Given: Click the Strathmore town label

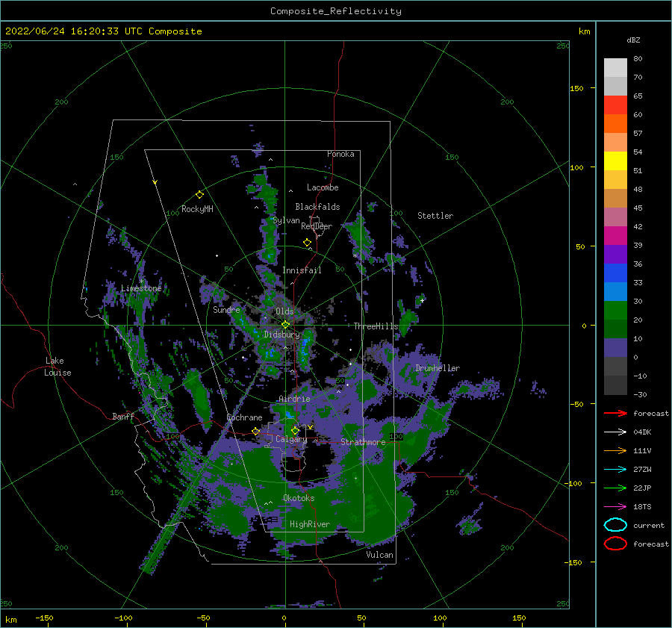Looking at the screenshot, I should 363,442.
